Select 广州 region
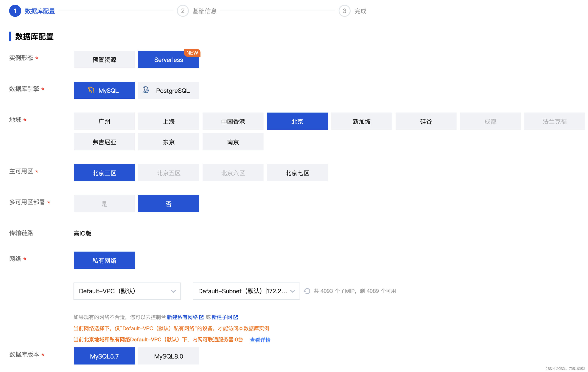588x372 pixels. (104, 121)
